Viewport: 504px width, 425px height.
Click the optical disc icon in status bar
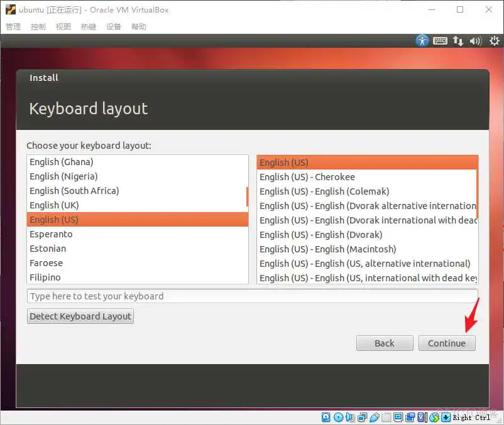point(338,417)
